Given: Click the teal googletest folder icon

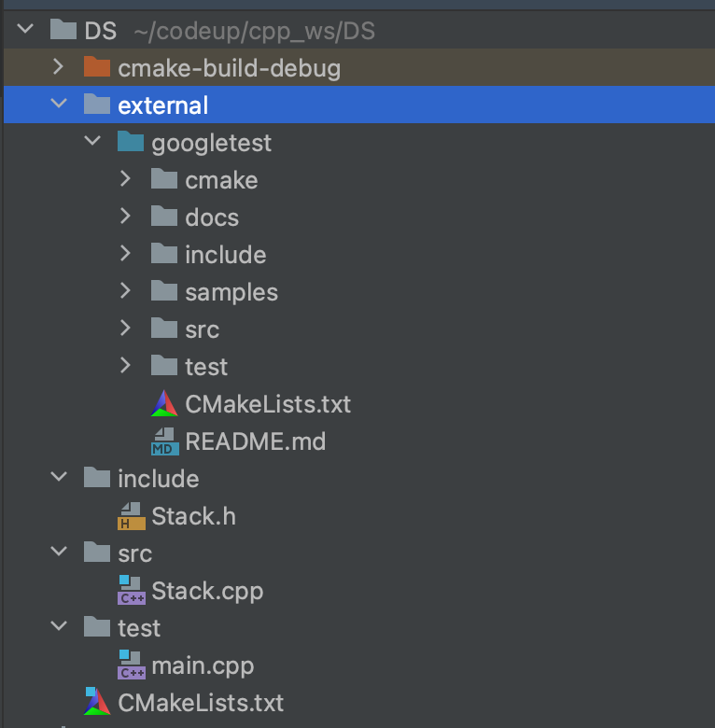Looking at the screenshot, I should (x=131, y=143).
